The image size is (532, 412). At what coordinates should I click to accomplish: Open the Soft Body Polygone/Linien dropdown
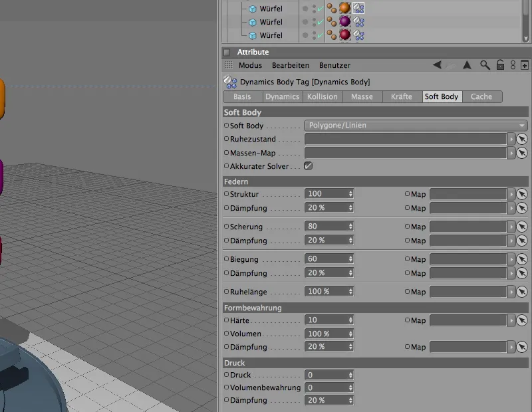click(x=416, y=126)
